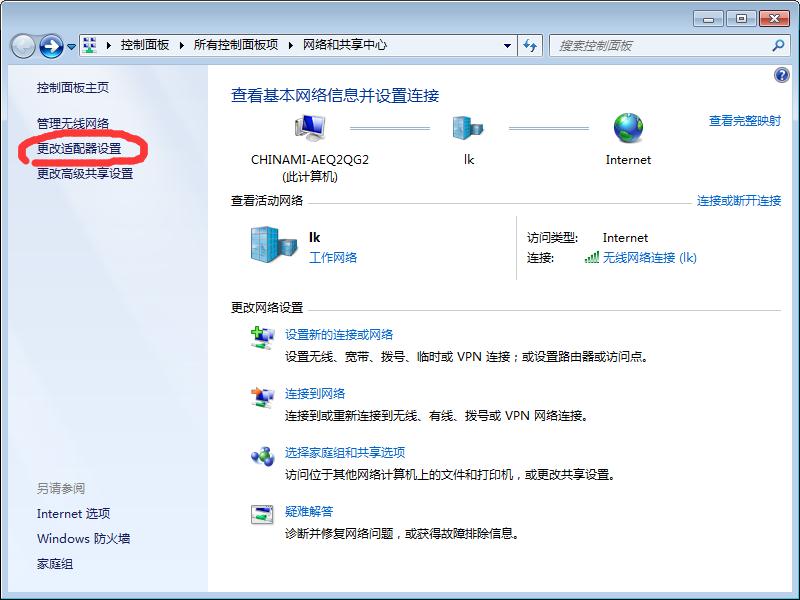This screenshot has width=800, height=600.
Task: Click the 选择家庭组和共享选项 icon
Action: point(264,454)
